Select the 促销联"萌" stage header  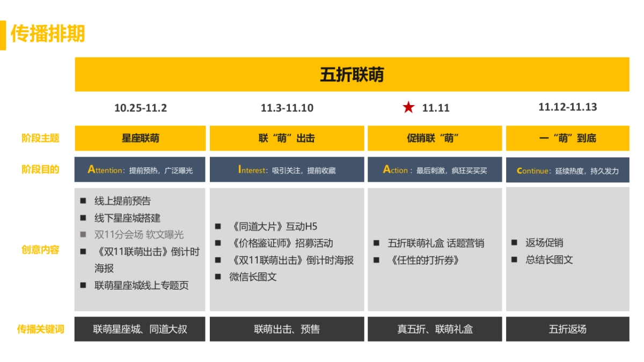click(434, 138)
